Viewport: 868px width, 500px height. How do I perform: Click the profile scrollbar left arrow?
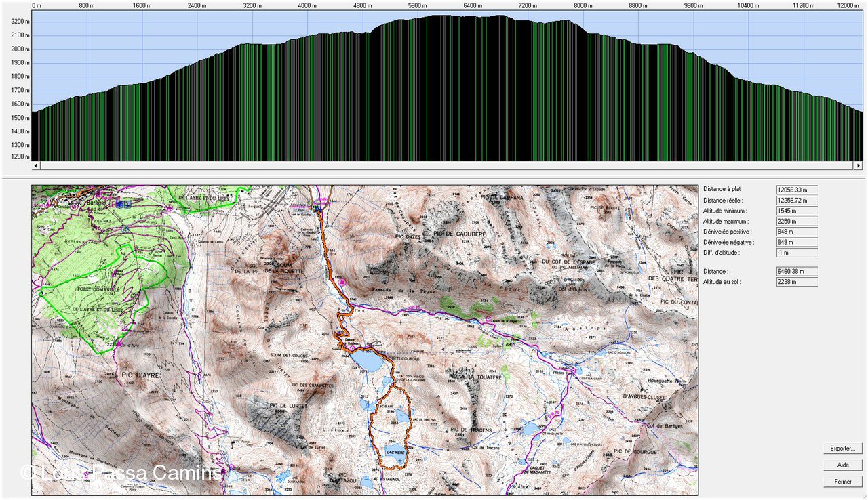[x=36, y=165]
